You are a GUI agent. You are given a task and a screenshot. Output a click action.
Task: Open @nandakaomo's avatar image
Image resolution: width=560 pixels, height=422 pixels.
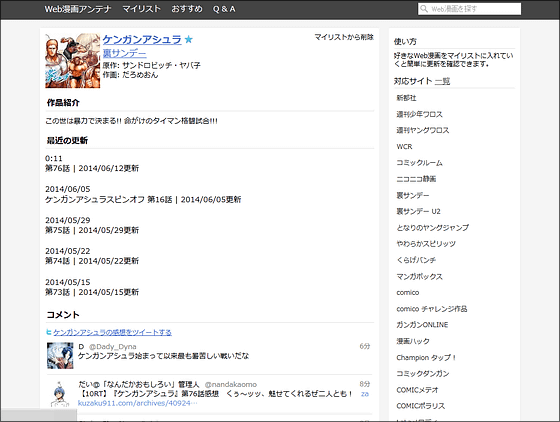tap(60, 394)
